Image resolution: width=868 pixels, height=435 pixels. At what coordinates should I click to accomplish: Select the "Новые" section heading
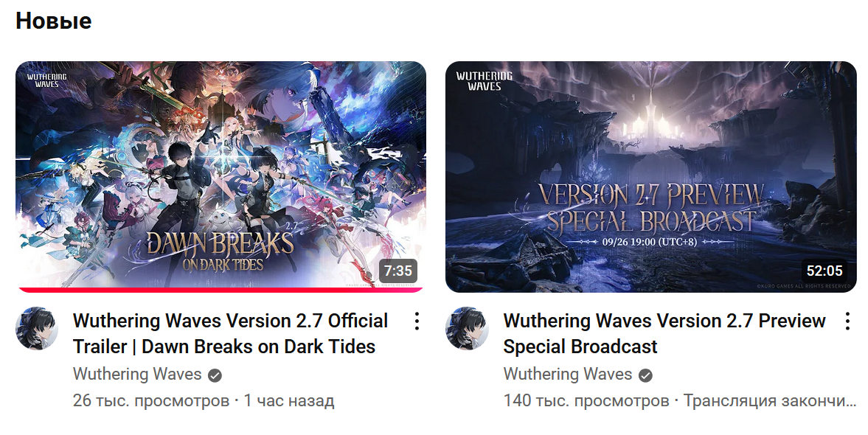(x=54, y=21)
